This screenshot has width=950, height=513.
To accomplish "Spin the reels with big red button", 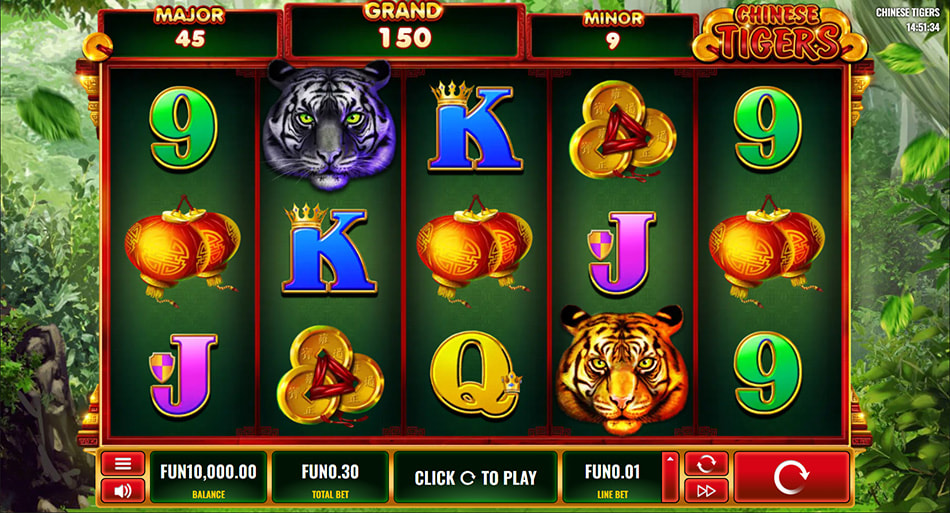I will click(x=791, y=477).
